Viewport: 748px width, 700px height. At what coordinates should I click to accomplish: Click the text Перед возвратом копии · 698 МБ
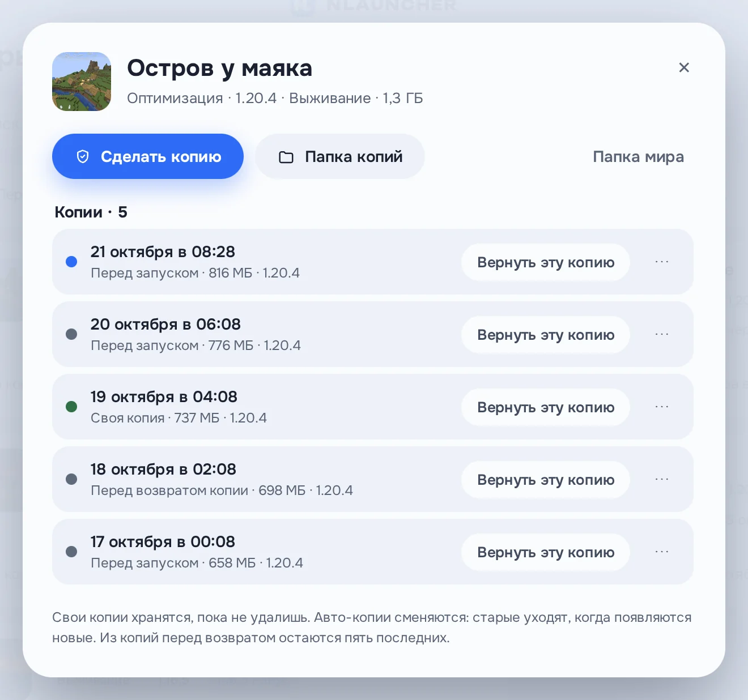(198, 490)
